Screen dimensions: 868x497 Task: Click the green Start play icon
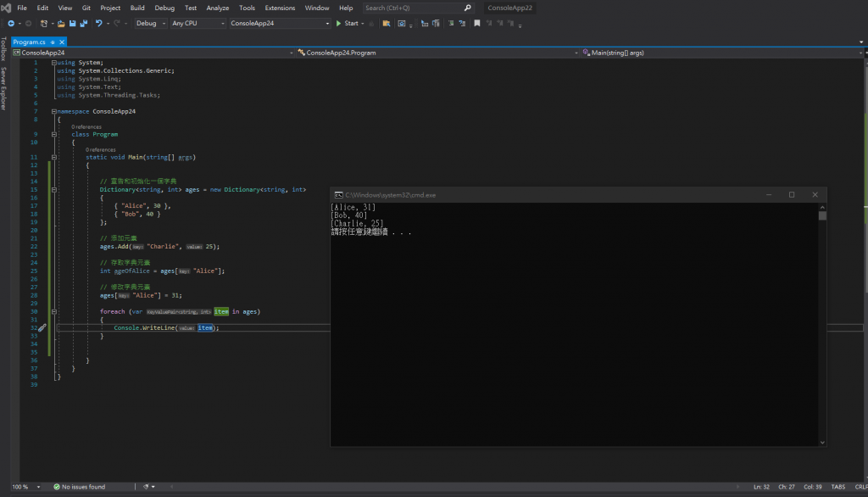coord(339,23)
